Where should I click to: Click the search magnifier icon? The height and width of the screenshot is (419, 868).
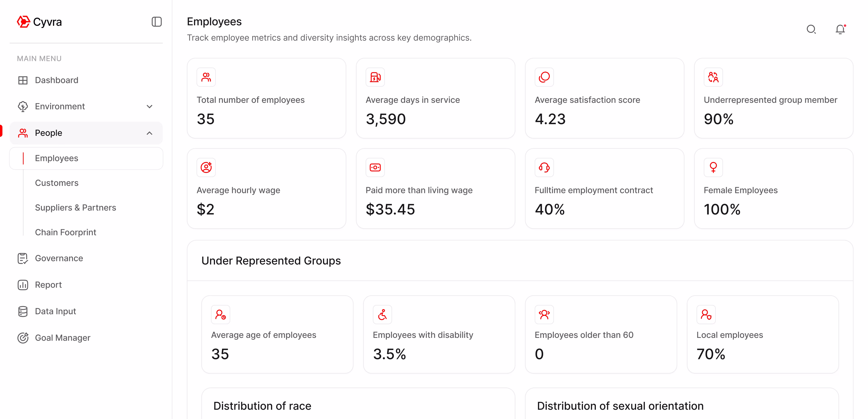(811, 30)
